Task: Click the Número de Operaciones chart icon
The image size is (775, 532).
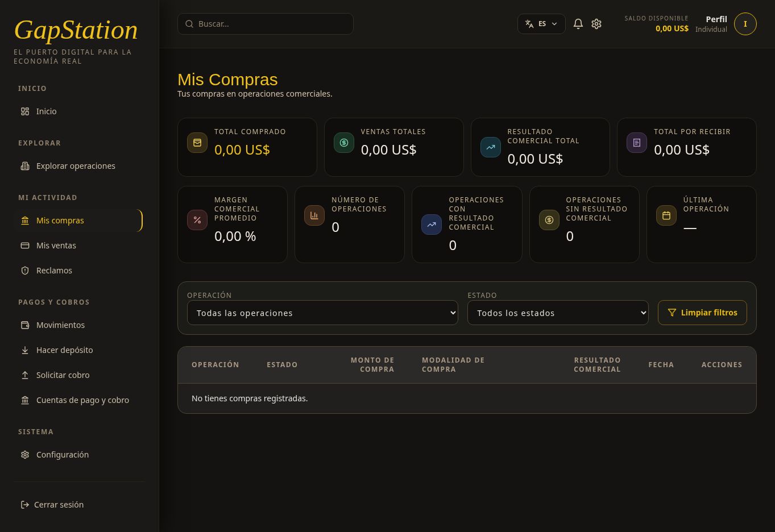Action: (314, 215)
